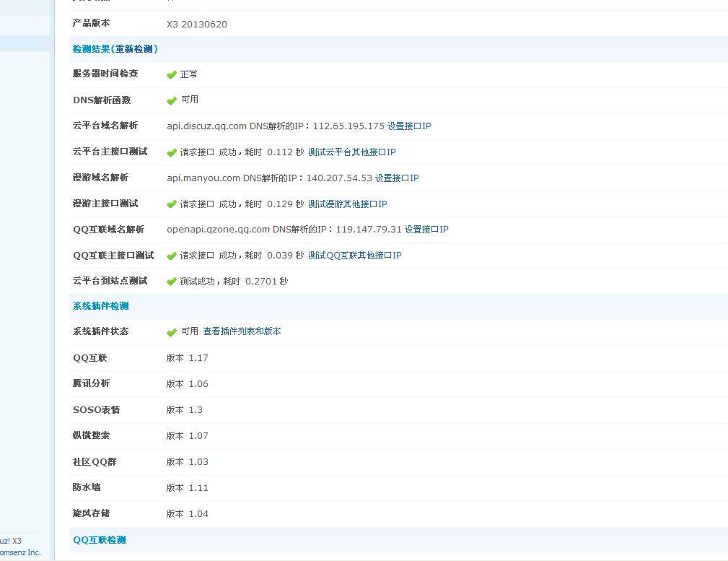
Task: Select 版本 1.3 value
Action: click(x=184, y=410)
